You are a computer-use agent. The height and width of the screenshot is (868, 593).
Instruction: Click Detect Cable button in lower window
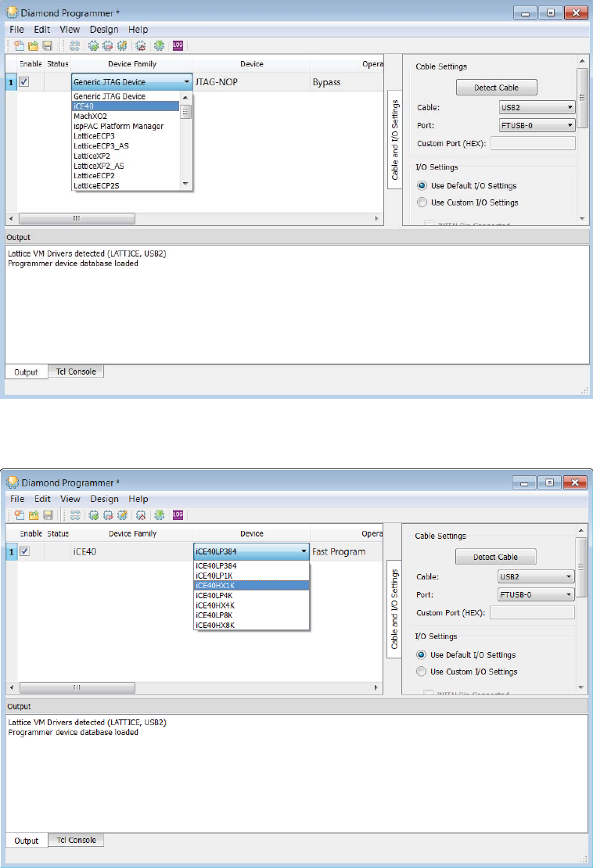click(495, 557)
